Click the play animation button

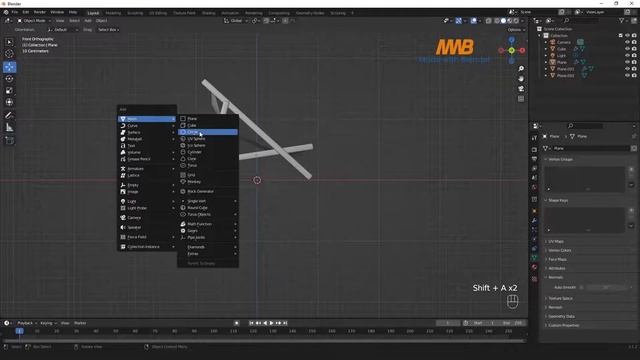point(271,323)
